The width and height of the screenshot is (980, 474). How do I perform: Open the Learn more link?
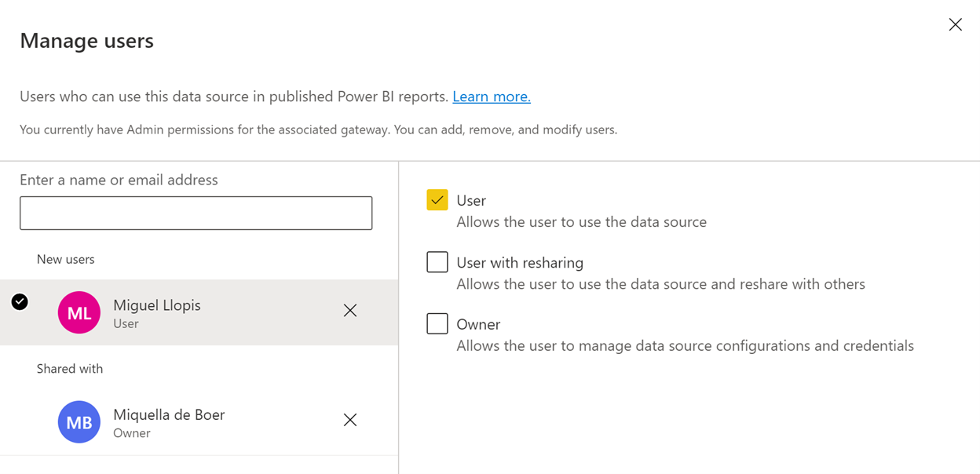[492, 97]
